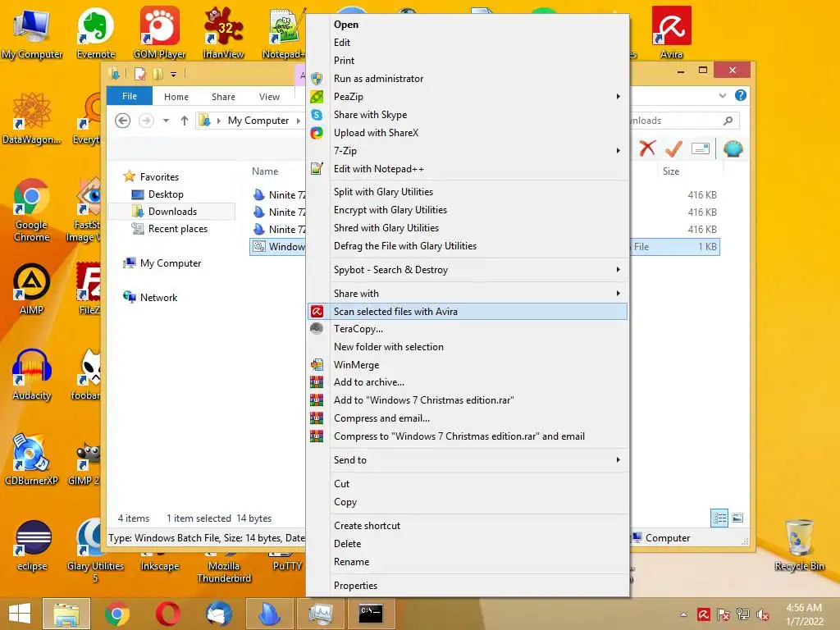Click the blue shell toolbar icon
Viewport: 840px width, 630px height.
(x=733, y=148)
